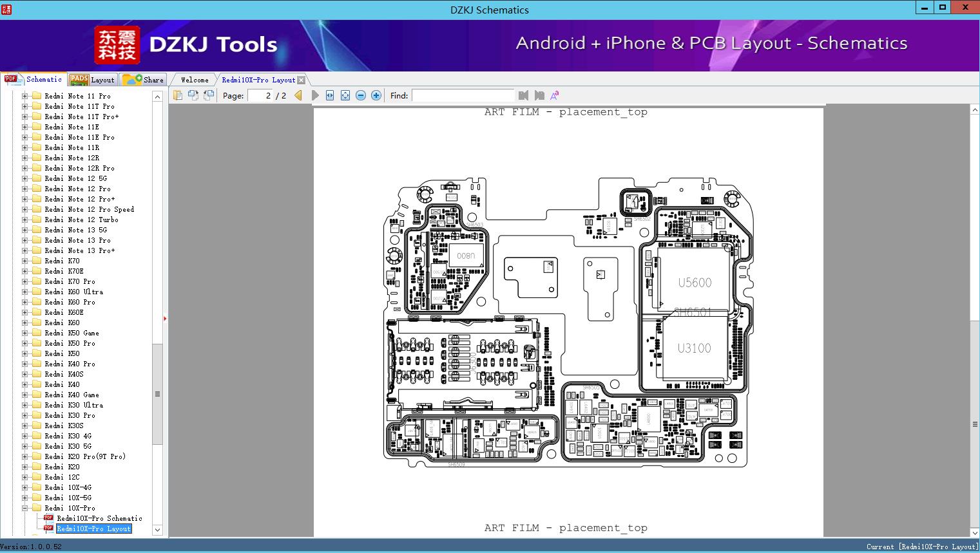Select Redmi K20 entry
This screenshot has width=980, height=553.
click(x=62, y=467)
